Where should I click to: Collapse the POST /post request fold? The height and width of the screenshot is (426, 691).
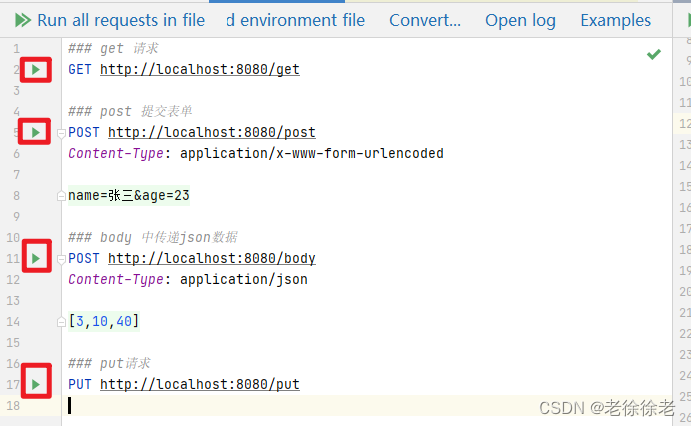[61, 133]
